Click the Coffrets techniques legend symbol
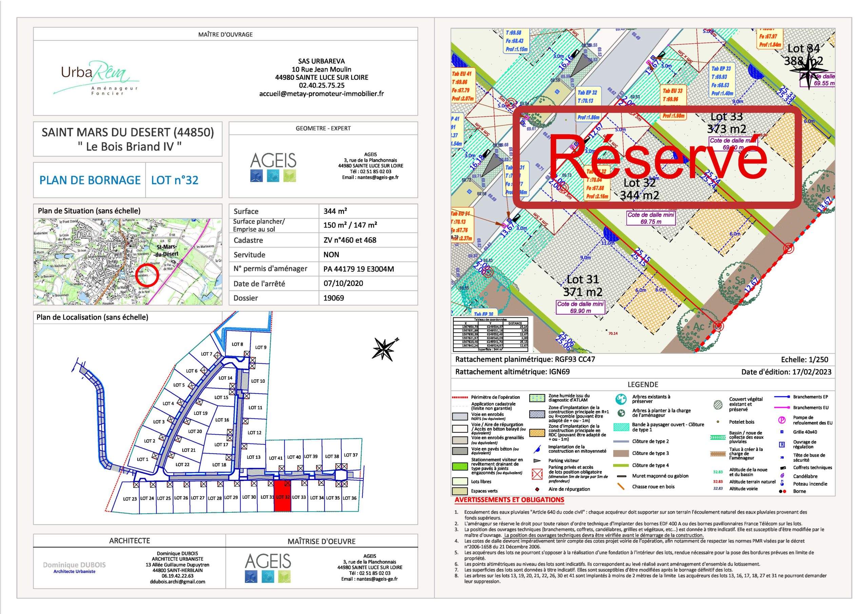This screenshot has height=614, width=868. 783,468
